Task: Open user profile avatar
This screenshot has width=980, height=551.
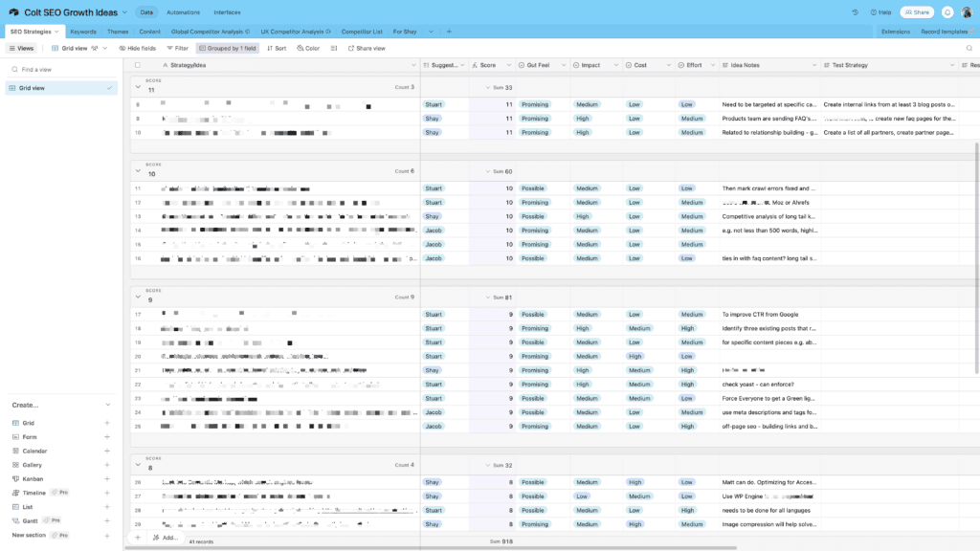Action: (x=967, y=12)
